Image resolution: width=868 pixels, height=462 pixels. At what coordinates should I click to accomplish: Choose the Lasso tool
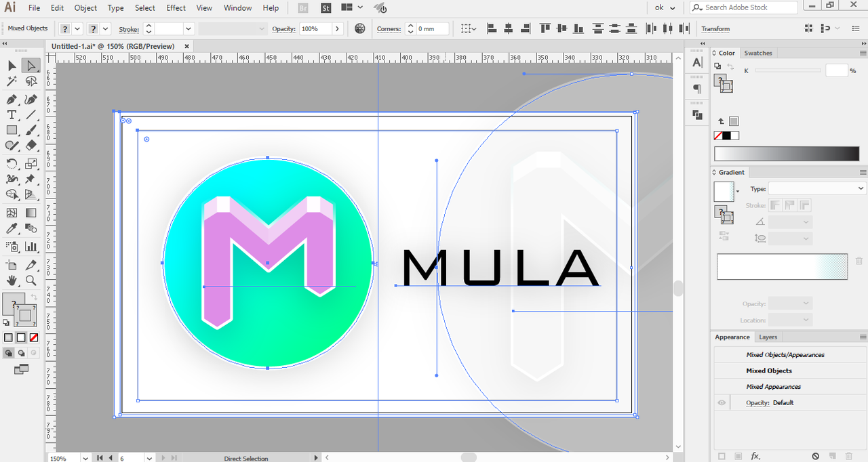[31, 81]
